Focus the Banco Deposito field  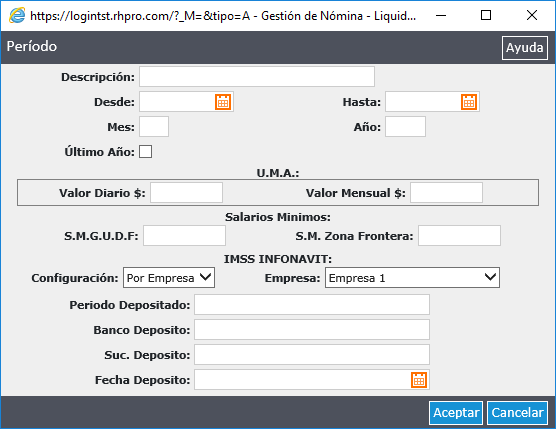[x=312, y=329]
